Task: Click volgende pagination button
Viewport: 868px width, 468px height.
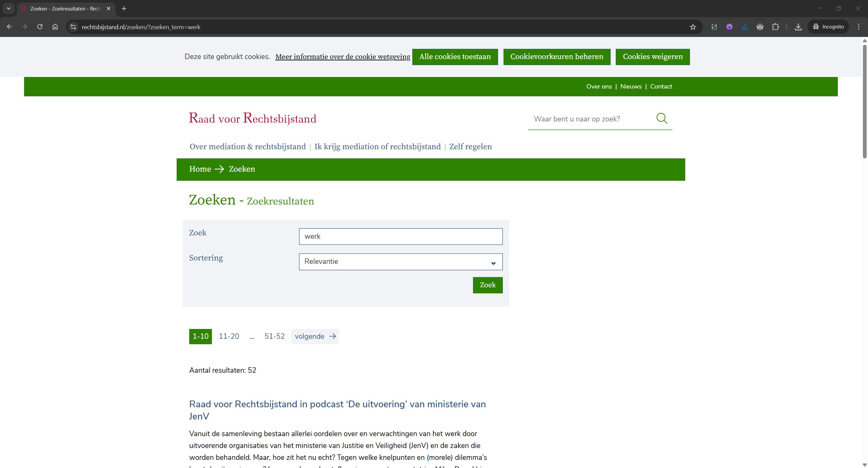Action: [x=315, y=336]
